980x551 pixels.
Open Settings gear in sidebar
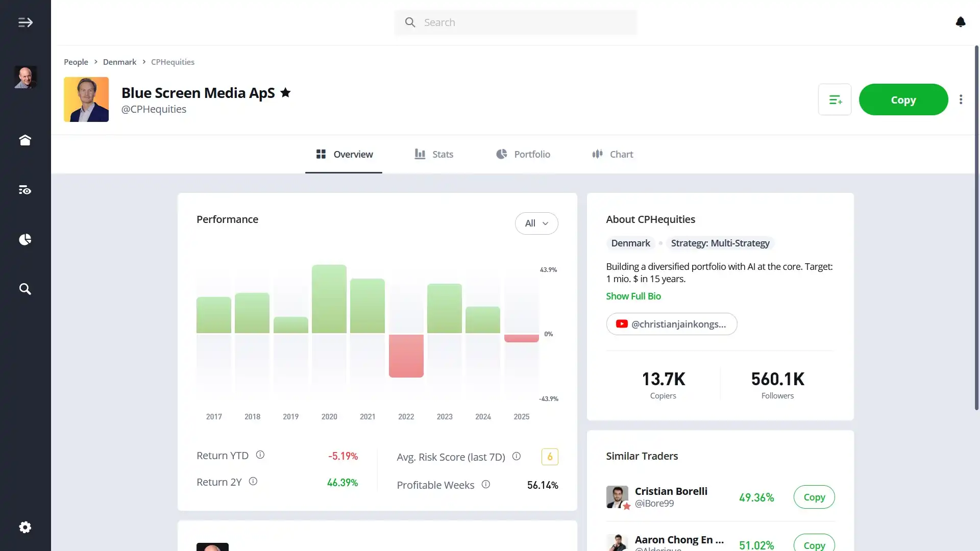[x=25, y=527]
